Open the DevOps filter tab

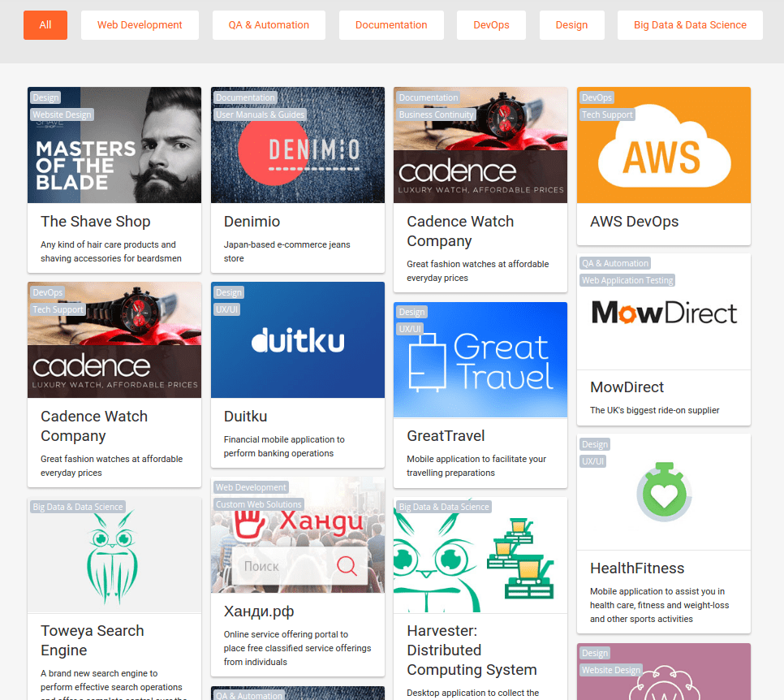pyautogui.click(x=491, y=25)
